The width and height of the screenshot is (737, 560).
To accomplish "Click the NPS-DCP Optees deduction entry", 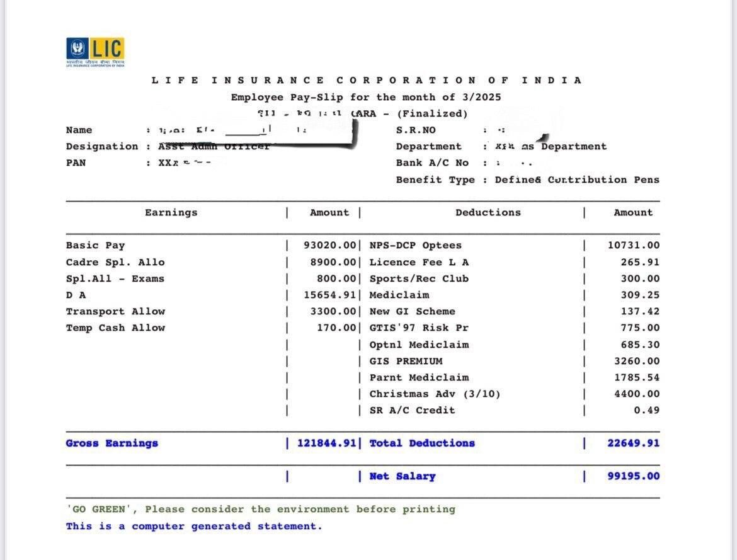I will [x=415, y=246].
